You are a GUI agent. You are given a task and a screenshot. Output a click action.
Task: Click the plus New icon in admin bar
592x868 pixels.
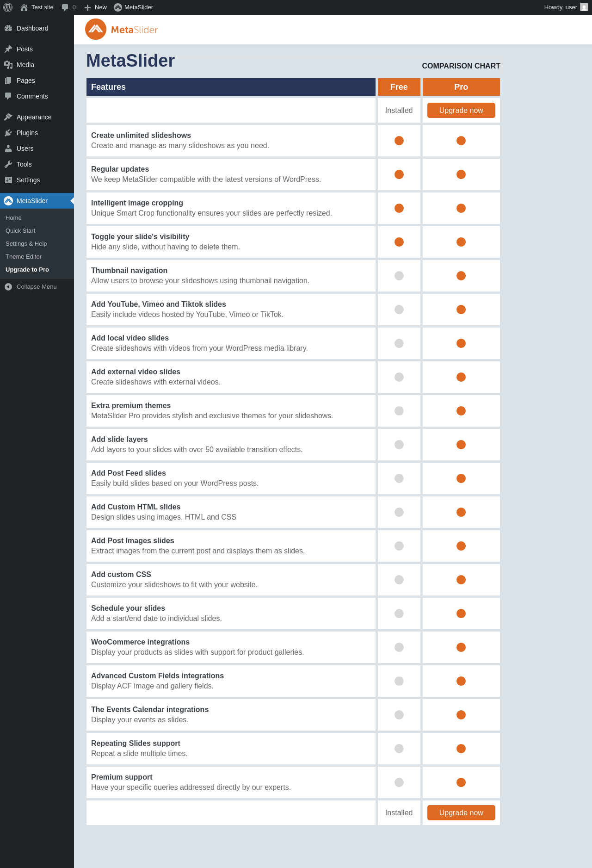87,7
